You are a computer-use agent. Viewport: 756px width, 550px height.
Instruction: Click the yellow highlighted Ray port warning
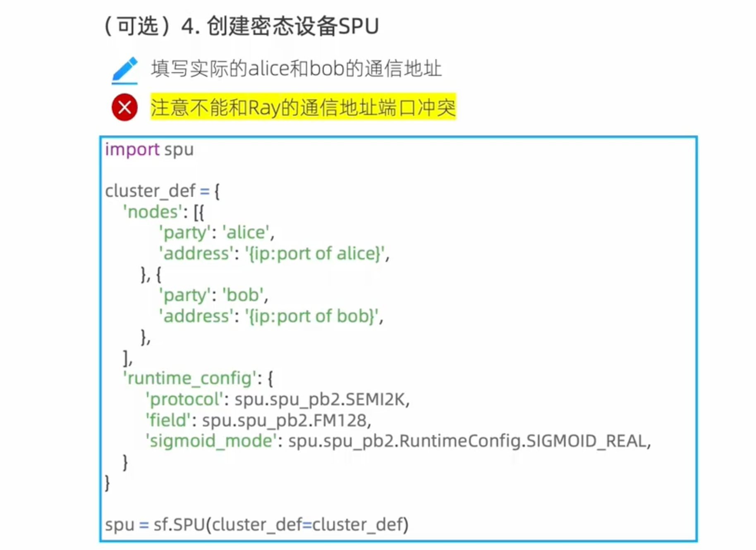pyautogui.click(x=303, y=108)
